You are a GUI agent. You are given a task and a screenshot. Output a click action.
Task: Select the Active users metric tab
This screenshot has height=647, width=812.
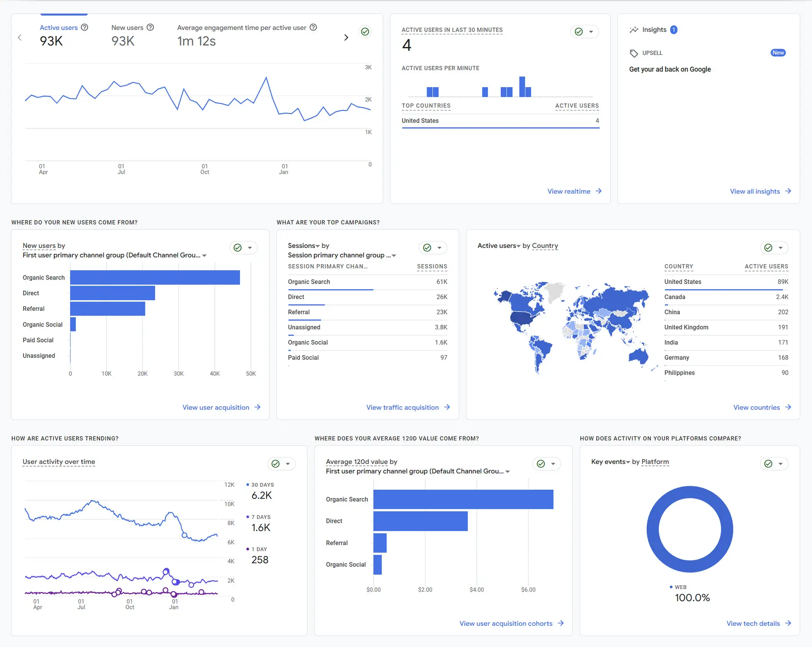pyautogui.click(x=59, y=27)
